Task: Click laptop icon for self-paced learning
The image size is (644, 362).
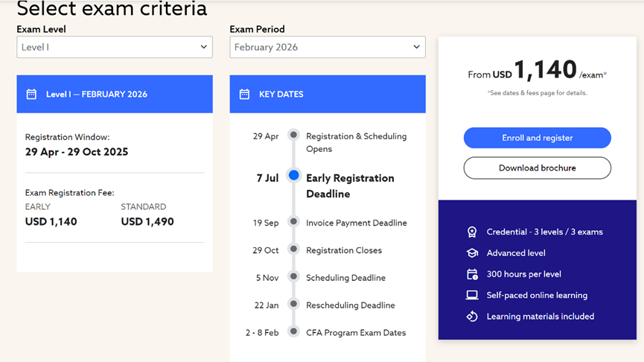Action: [x=472, y=296]
